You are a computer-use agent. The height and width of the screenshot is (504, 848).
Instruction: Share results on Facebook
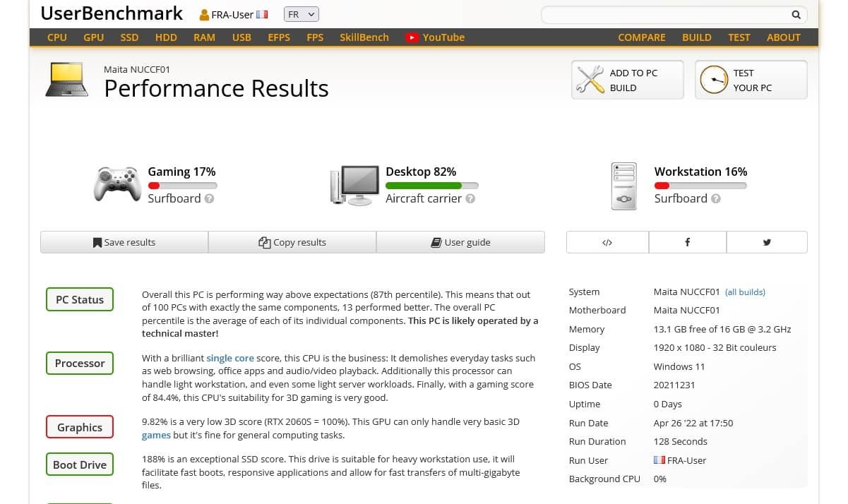coord(687,242)
